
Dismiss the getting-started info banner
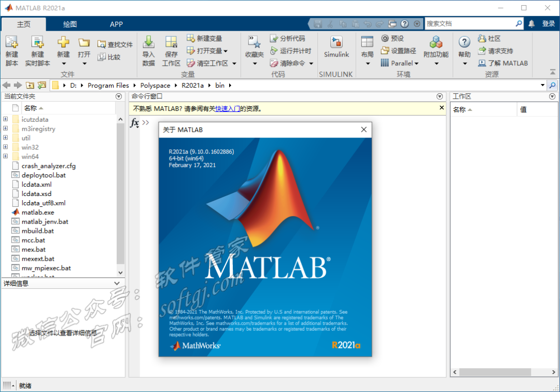[441, 107]
